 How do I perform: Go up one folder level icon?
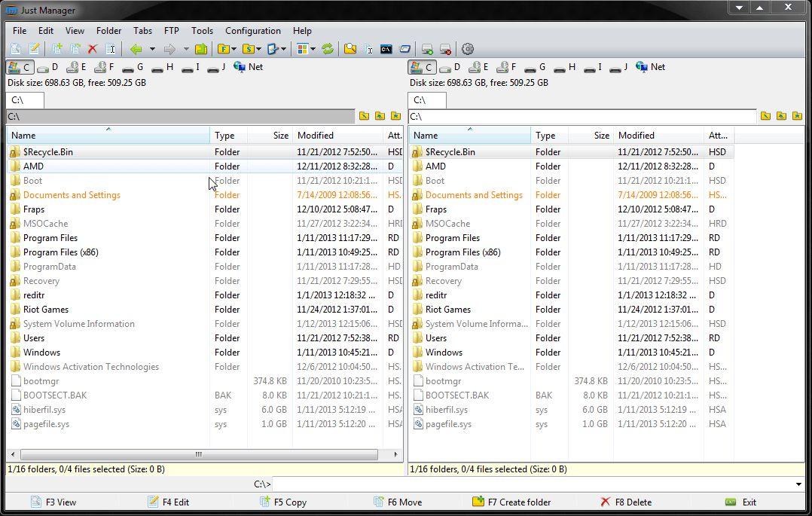click(201, 49)
